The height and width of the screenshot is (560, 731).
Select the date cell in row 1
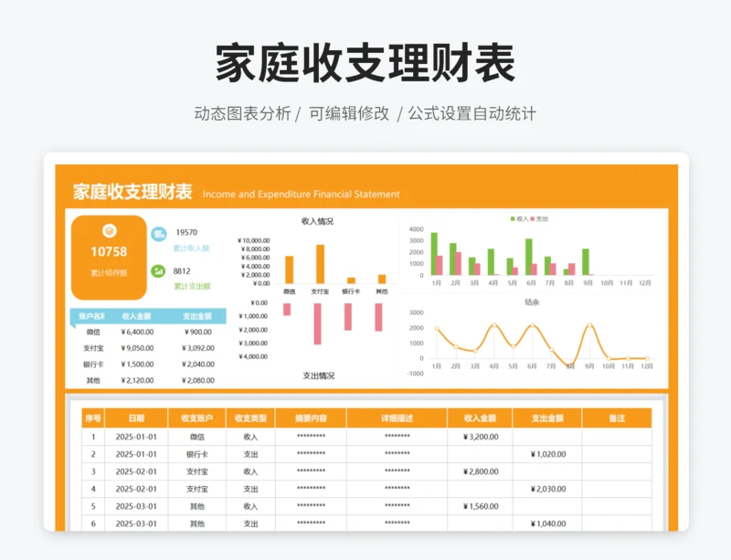tap(136, 437)
